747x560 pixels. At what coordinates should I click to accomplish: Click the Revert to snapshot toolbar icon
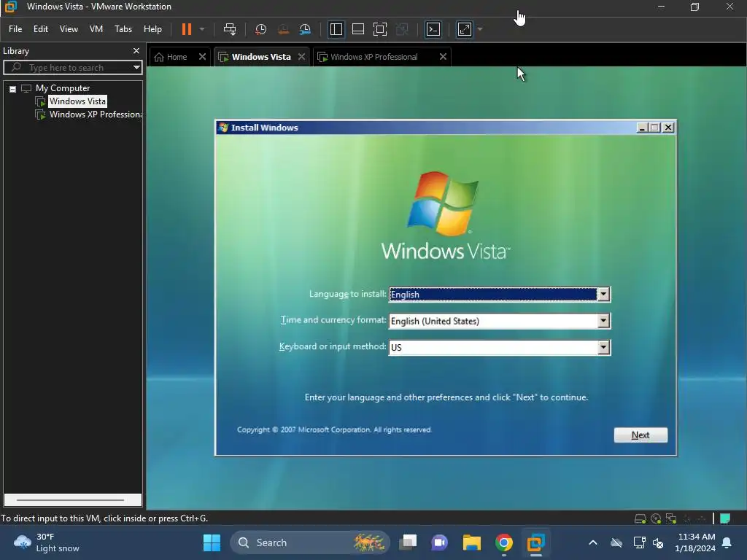click(x=283, y=29)
